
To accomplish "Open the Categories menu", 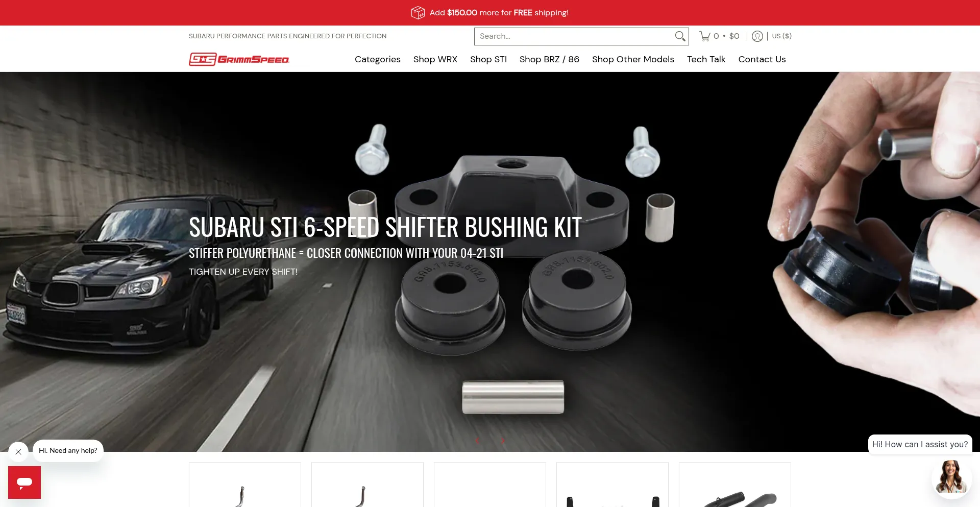I will 378,59.
